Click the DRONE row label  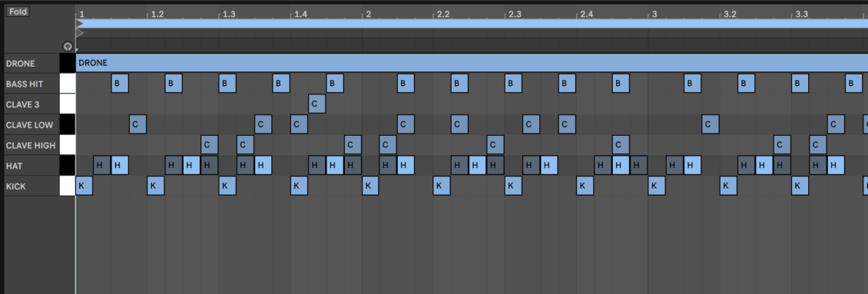(x=20, y=64)
